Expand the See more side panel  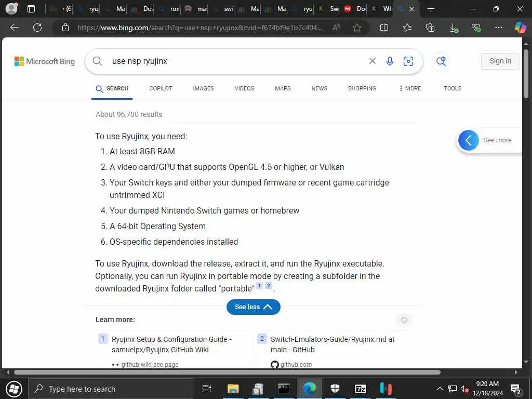pos(489,140)
